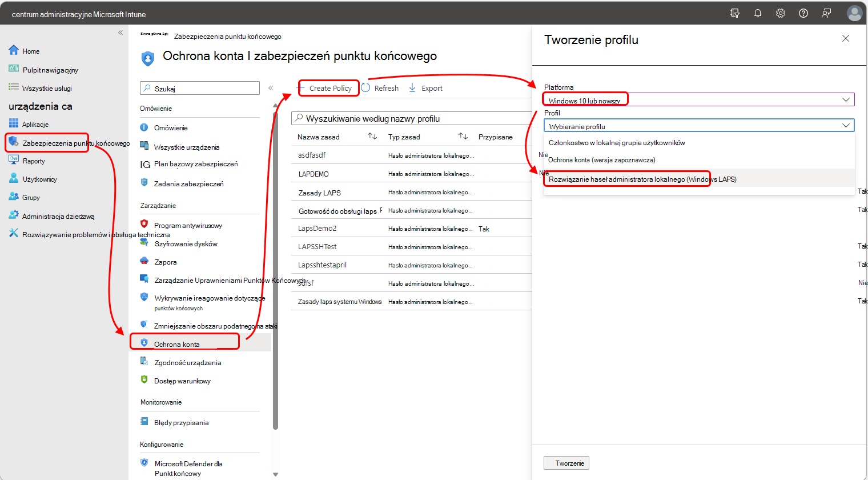Click the Tak value in LapsDemo2 row

[x=484, y=229]
